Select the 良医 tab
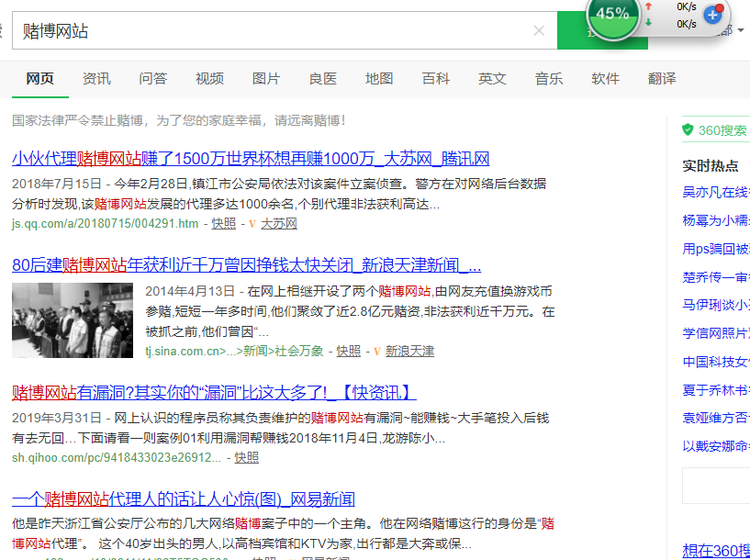The width and height of the screenshot is (750, 560). coord(323,78)
